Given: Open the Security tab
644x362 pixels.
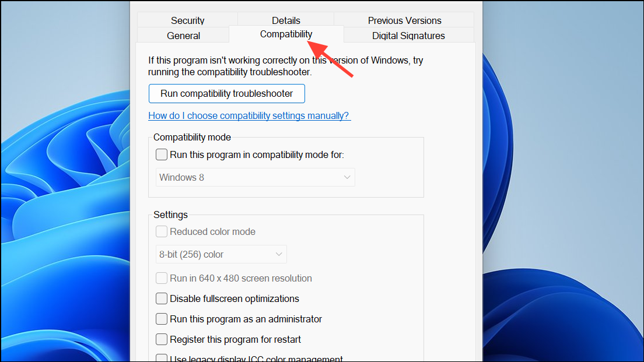Looking at the screenshot, I should (187, 20).
